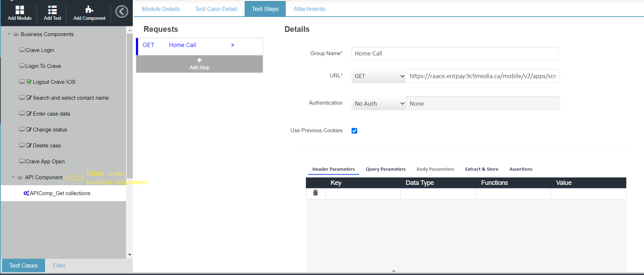
Task: Click gears icon of APIComp_Get collections
Action: click(x=26, y=193)
